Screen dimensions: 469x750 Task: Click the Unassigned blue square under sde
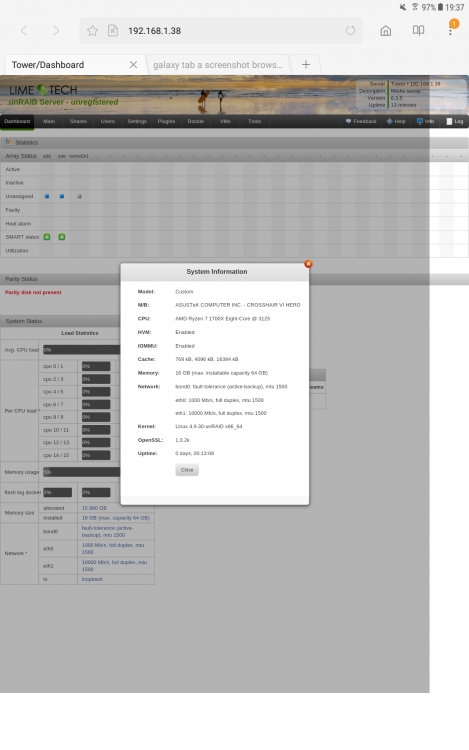62,196
